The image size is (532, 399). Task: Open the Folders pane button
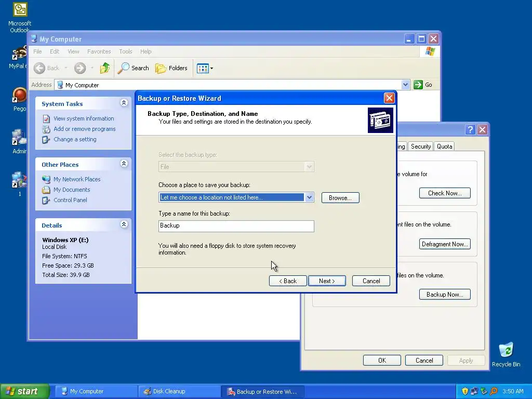(x=171, y=68)
